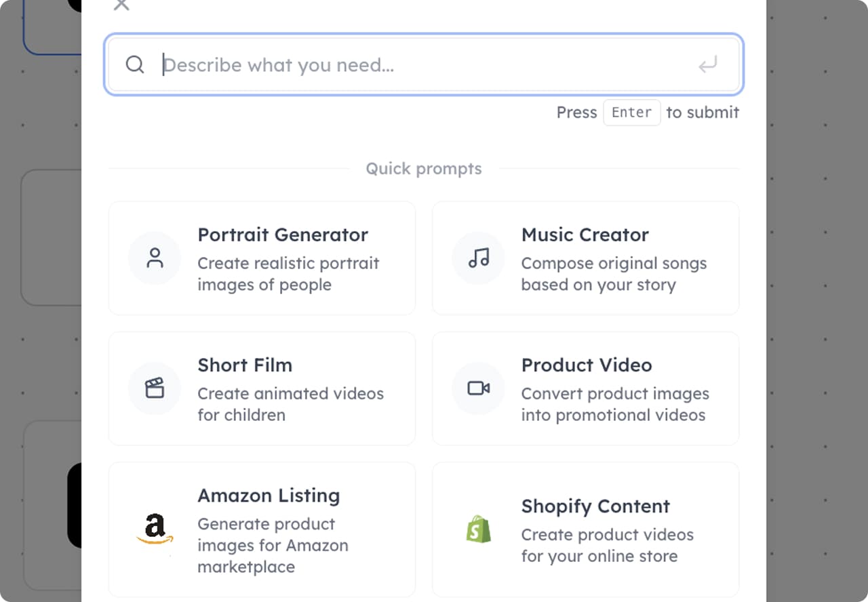Choose the Shopify Content title
This screenshot has width=868, height=602.
click(595, 506)
